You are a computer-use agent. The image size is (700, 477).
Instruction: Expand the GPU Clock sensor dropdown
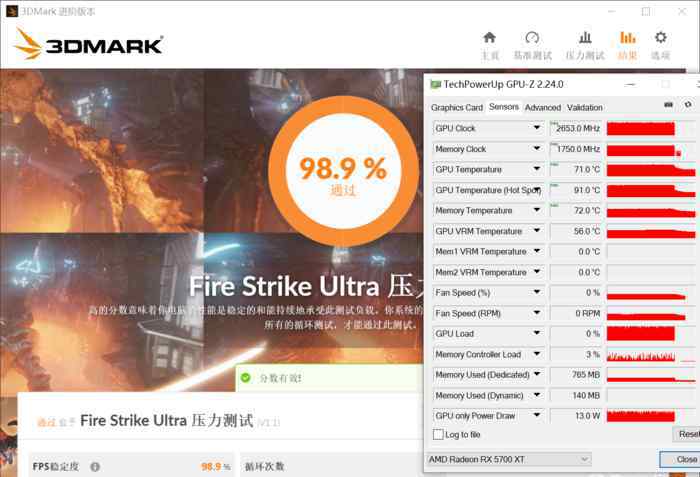[x=537, y=128]
